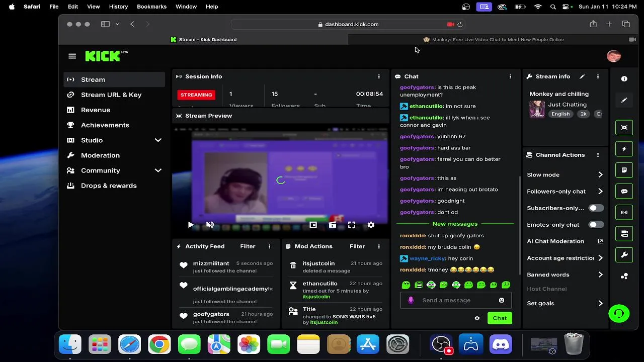Switch to the Monkey video chat tab
644x362 pixels.
(x=493, y=39)
